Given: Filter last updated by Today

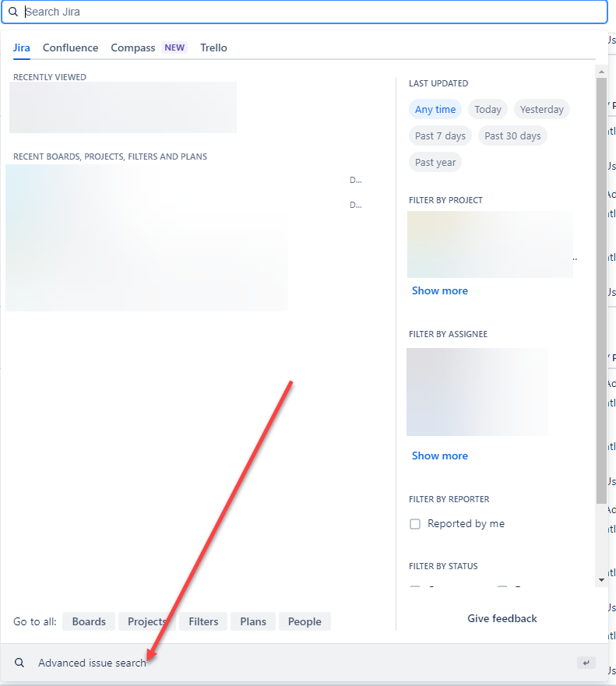Looking at the screenshot, I should tap(488, 109).
